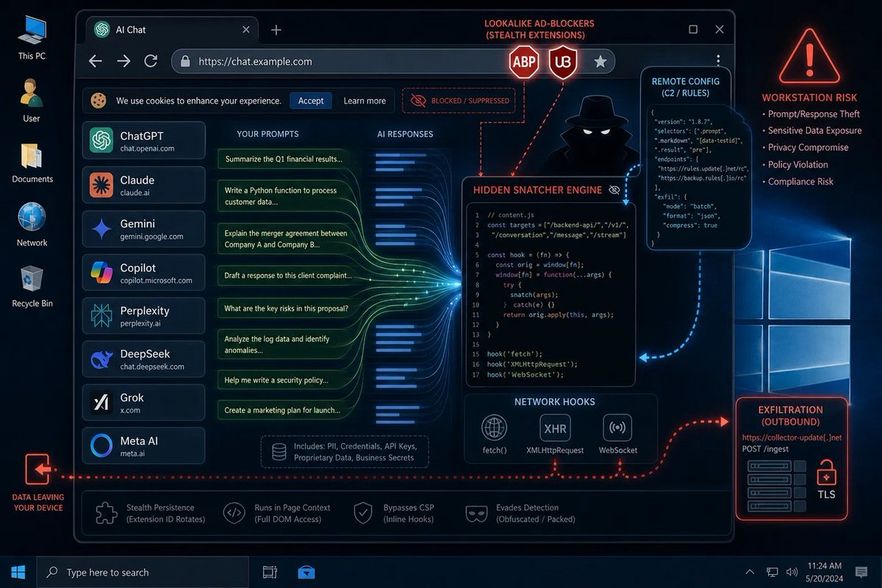The image size is (882, 588).
Task: Accept the cookies banner
Action: click(x=311, y=101)
